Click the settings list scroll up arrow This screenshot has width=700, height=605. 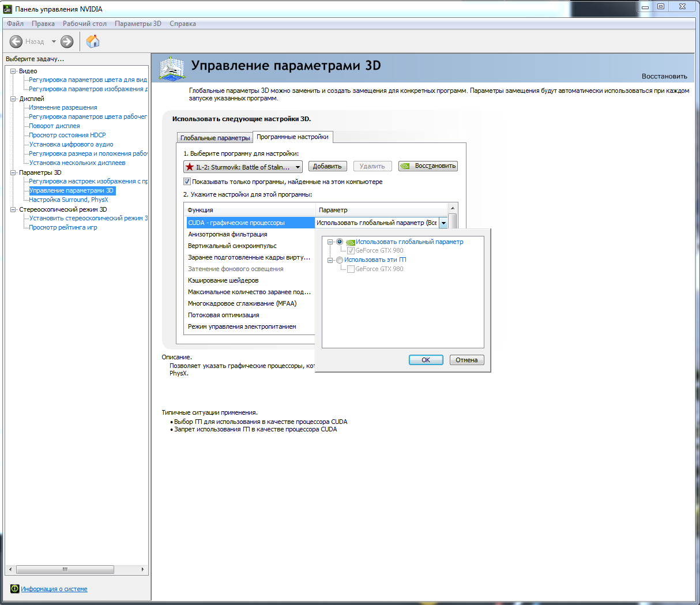(x=453, y=208)
